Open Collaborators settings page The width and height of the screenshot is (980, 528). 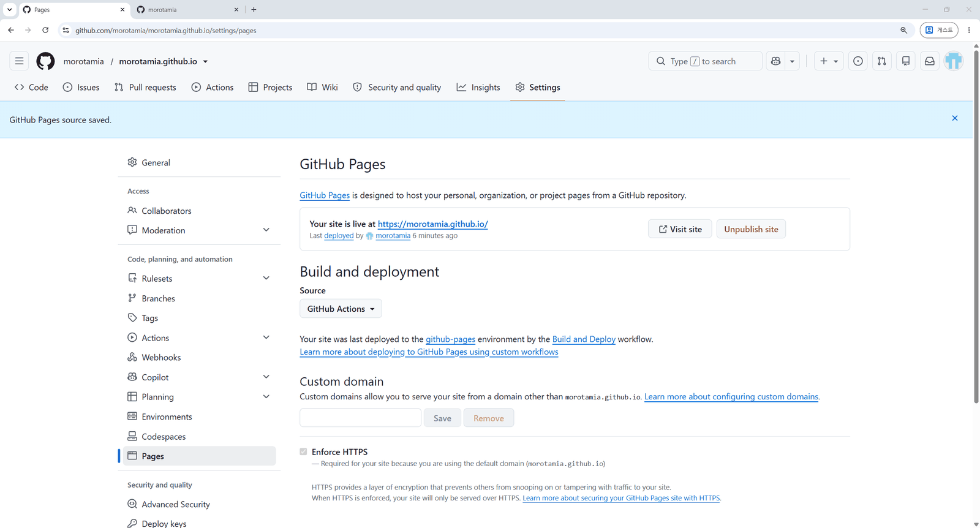[x=199, y=211]
